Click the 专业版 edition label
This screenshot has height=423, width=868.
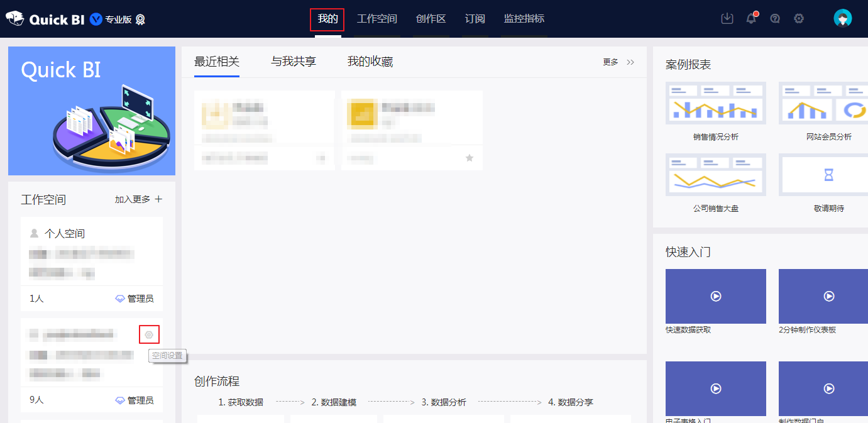point(119,19)
